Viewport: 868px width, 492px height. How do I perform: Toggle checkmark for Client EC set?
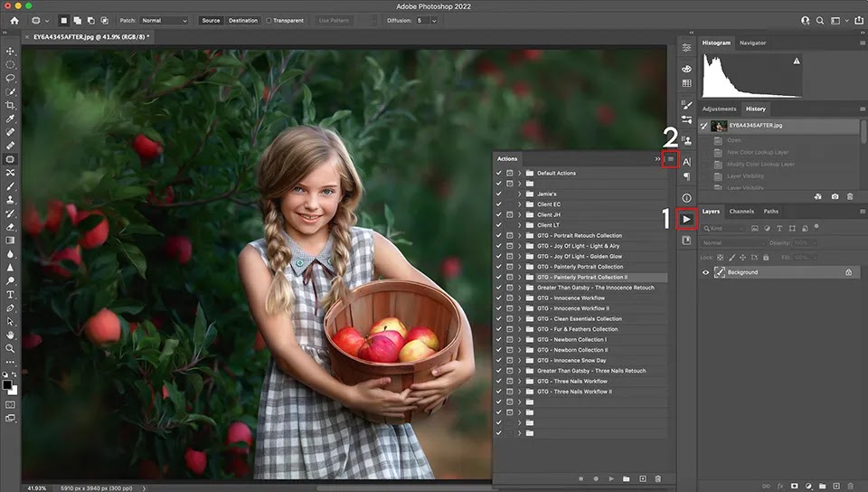coord(499,204)
